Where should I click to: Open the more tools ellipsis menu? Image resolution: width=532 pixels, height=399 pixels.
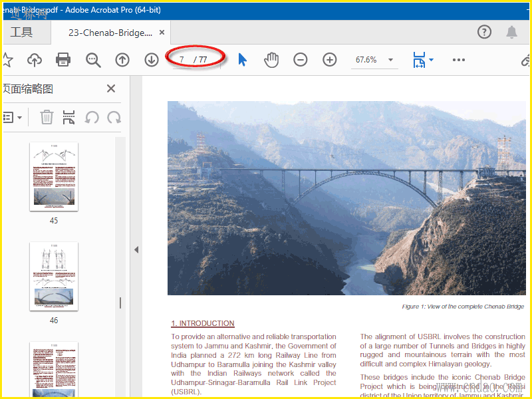(459, 60)
